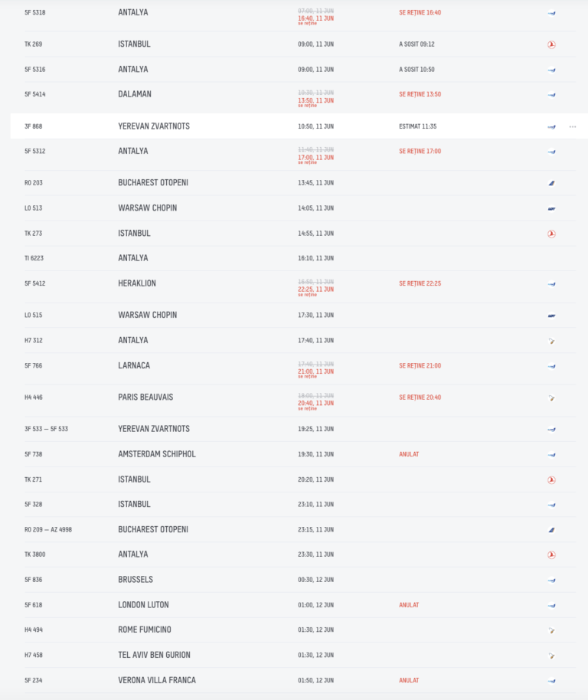
Task: Open the three-dot menu on Yerevan 3F 868 row
Action: point(573,127)
